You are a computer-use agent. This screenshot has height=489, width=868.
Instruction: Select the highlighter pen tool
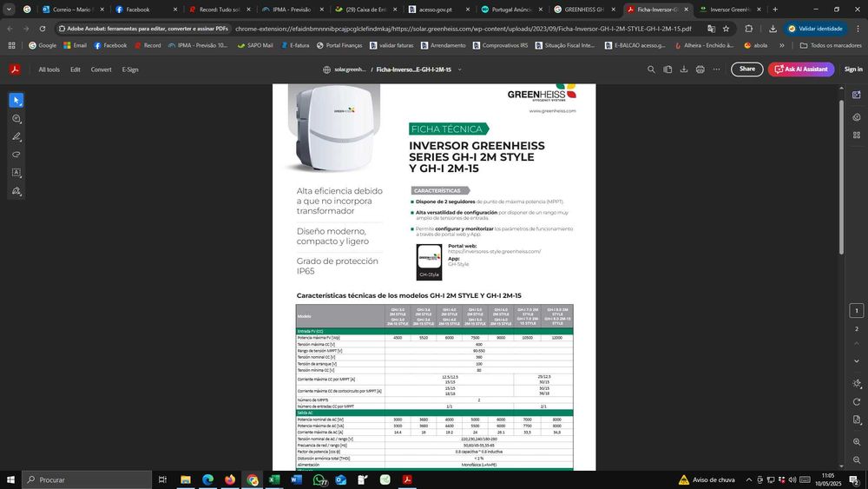(x=16, y=136)
